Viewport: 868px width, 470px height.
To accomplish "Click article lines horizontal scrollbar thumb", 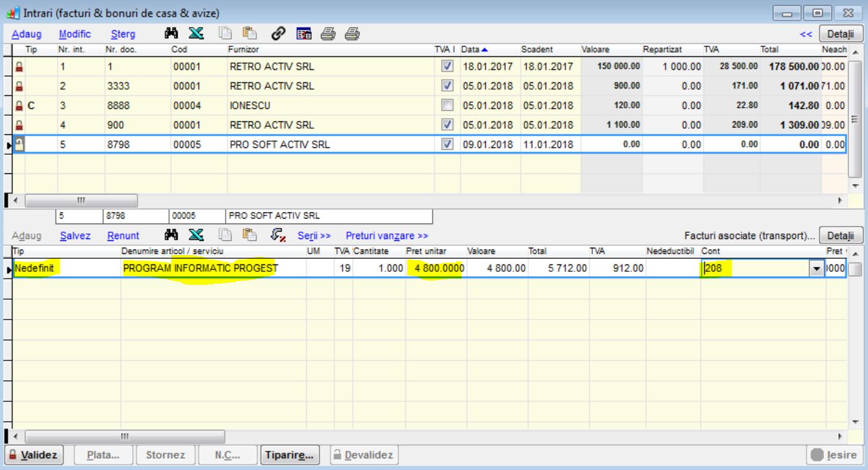I will point(124,436).
